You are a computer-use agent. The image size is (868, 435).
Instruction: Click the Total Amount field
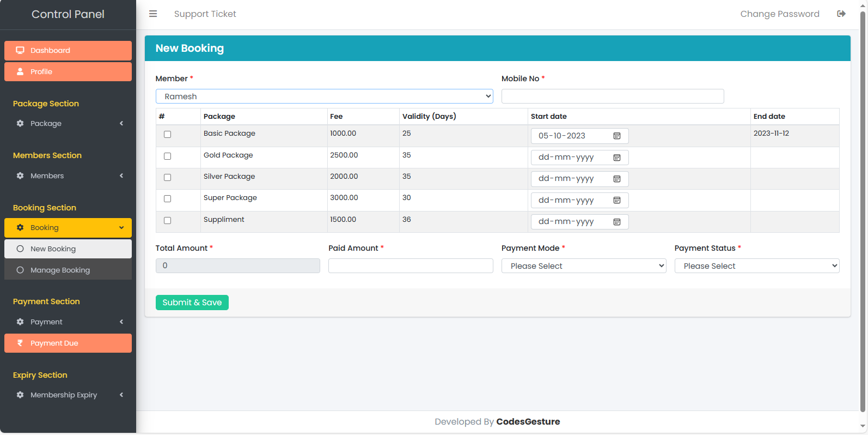click(x=238, y=265)
